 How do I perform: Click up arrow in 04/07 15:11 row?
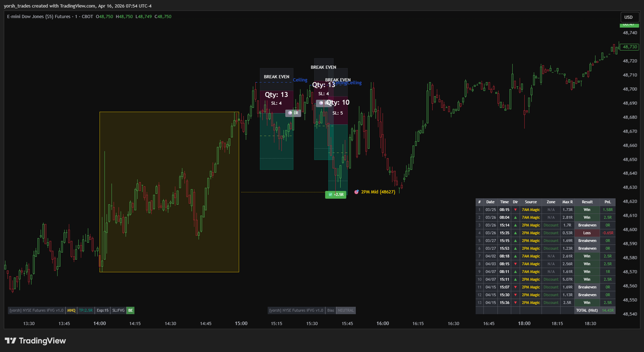point(515,279)
